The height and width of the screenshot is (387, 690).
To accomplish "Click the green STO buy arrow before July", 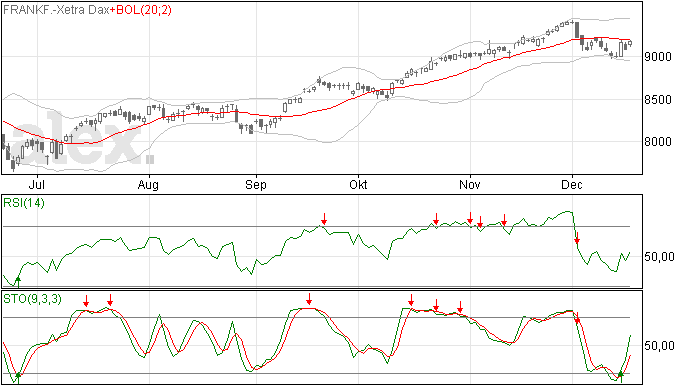I will pyautogui.click(x=18, y=377).
